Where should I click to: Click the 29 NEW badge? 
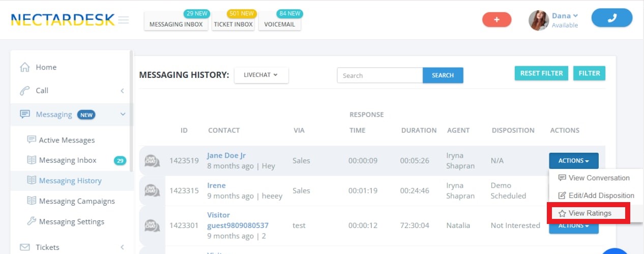pyautogui.click(x=196, y=13)
